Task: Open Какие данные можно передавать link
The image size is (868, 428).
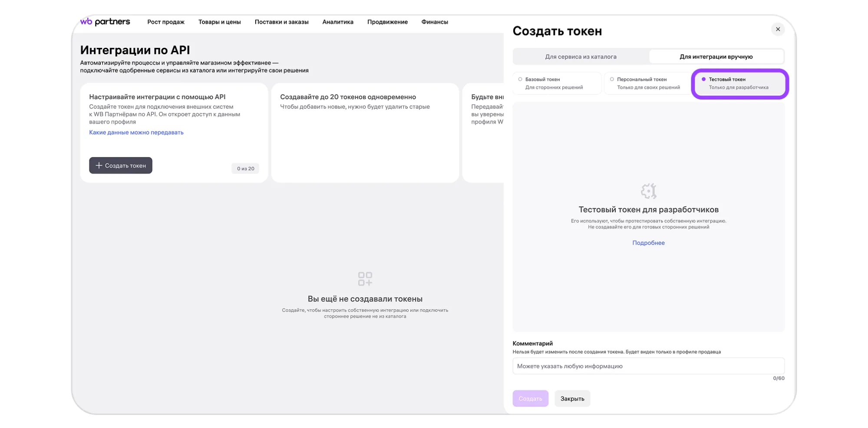Action: pyautogui.click(x=136, y=133)
